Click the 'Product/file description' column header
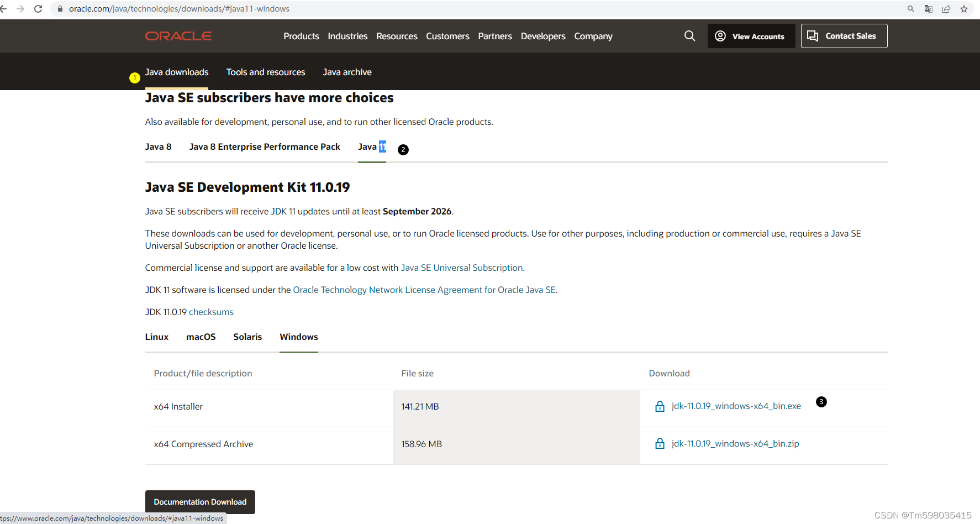 click(x=203, y=374)
